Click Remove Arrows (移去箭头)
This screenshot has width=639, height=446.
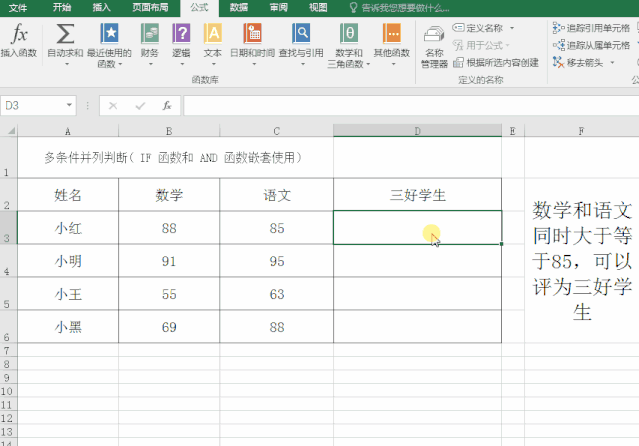(x=578, y=62)
